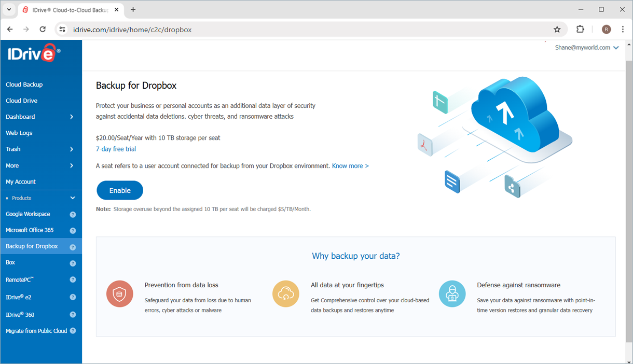The width and height of the screenshot is (633, 364).
Task: Open the Chrome profile avatar
Action: coord(606,30)
